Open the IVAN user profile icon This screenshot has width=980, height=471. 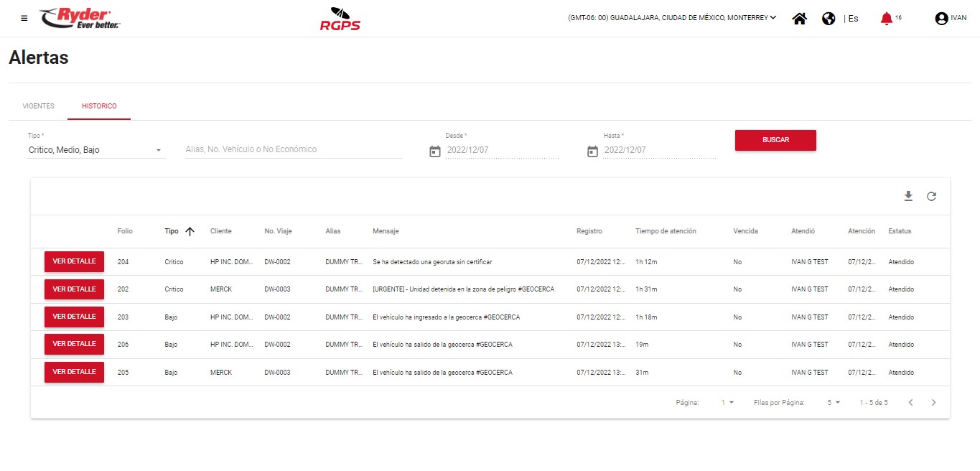pos(941,19)
